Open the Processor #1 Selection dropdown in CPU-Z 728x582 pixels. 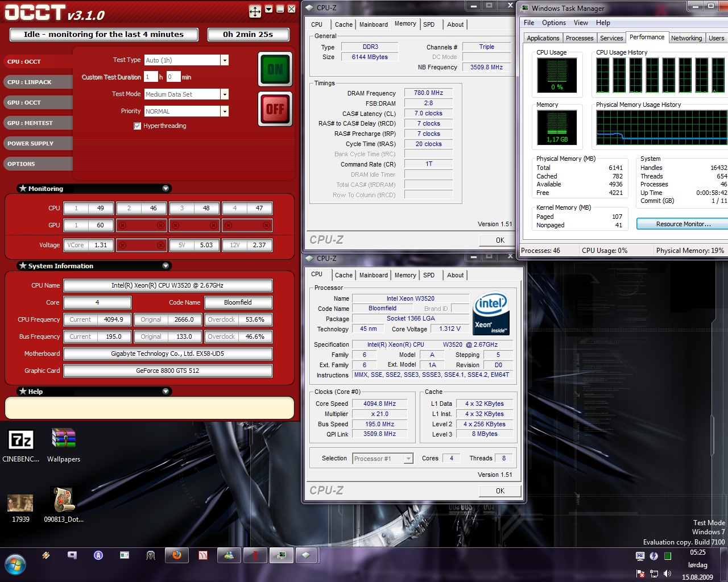pyautogui.click(x=408, y=459)
